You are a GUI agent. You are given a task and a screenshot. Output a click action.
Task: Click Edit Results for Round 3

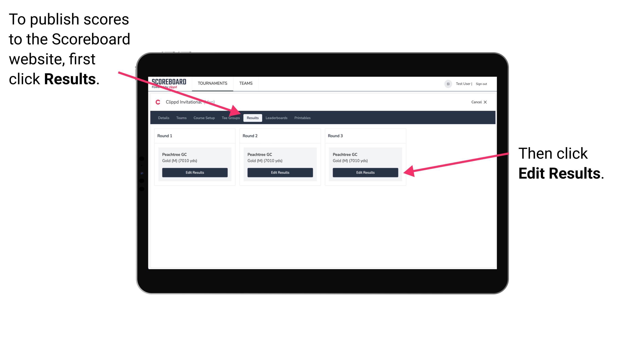[365, 172]
